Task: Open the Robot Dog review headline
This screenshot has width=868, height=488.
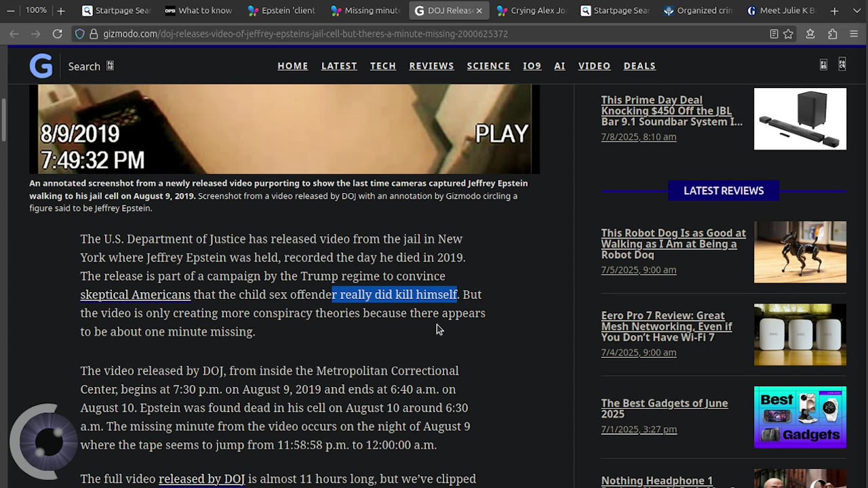Action: pyautogui.click(x=673, y=243)
